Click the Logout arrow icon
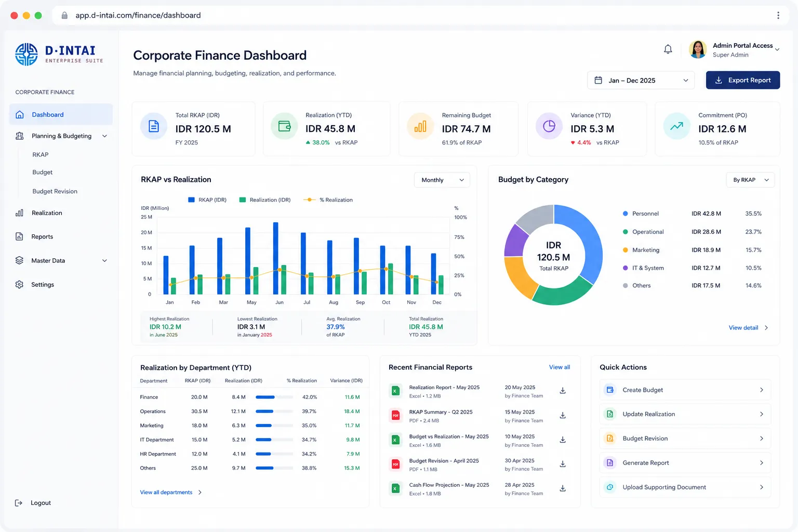Image resolution: width=798 pixels, height=532 pixels. coord(19,503)
